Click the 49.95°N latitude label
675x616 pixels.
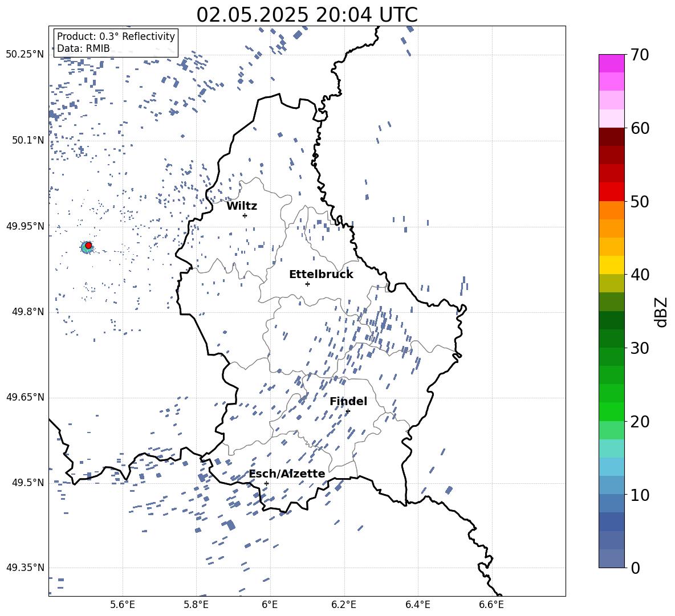[x=25, y=226]
